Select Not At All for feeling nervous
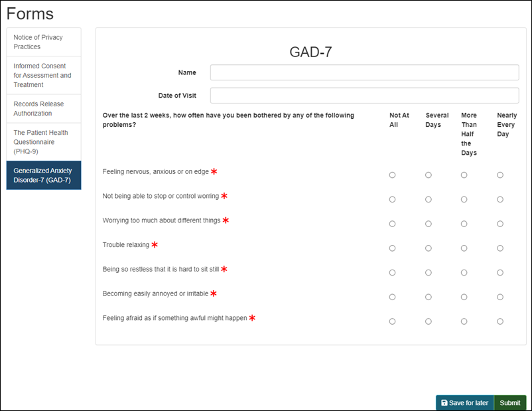 point(392,175)
